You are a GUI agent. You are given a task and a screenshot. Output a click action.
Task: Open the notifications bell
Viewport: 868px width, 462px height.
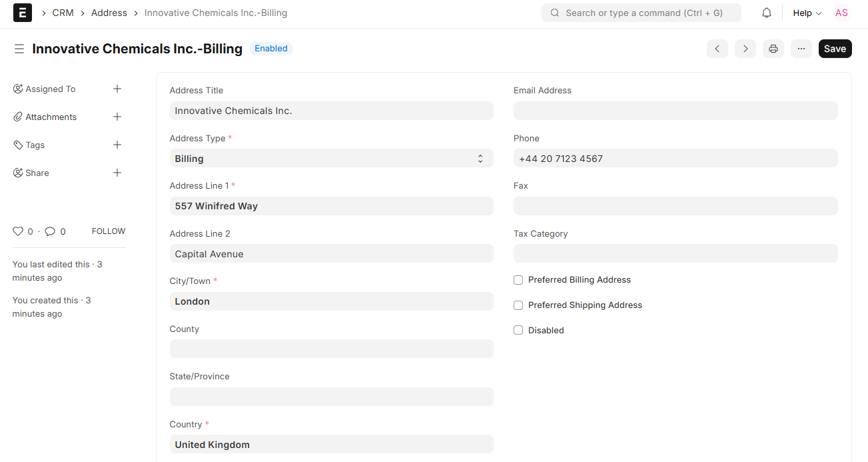767,13
